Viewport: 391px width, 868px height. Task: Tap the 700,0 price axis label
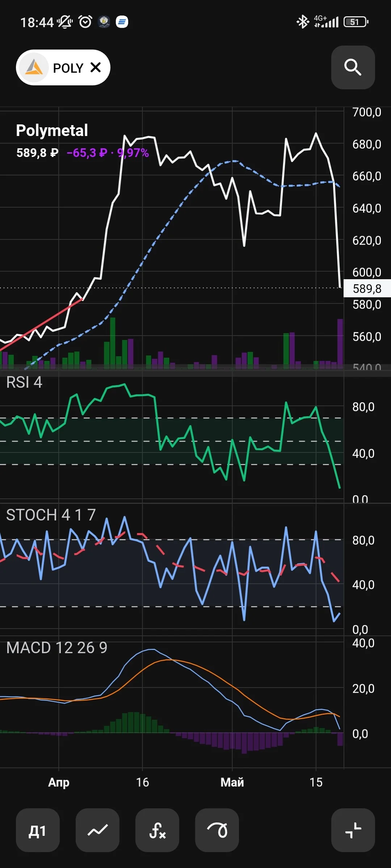click(367, 112)
